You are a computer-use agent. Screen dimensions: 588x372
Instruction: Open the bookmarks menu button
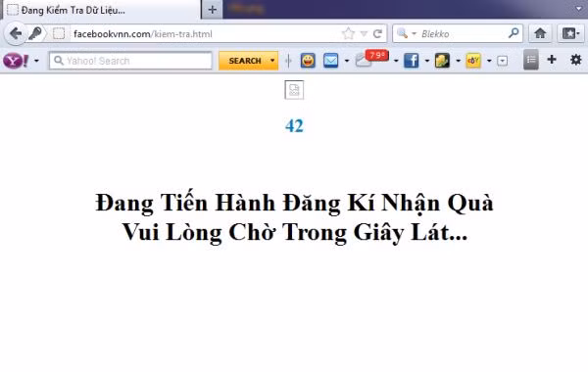point(570,33)
